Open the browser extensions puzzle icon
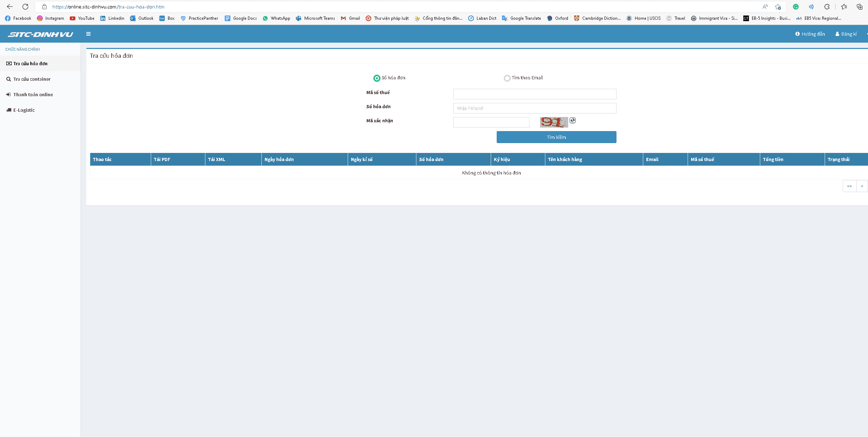Image resolution: width=868 pixels, height=437 pixels. pos(827,7)
